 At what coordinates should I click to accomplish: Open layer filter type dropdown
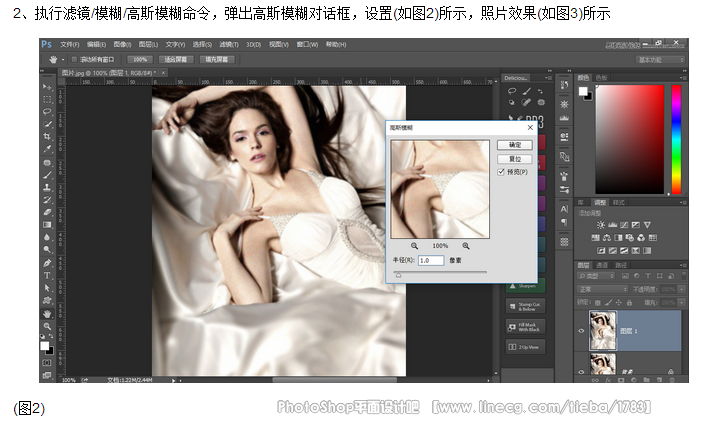[596, 276]
